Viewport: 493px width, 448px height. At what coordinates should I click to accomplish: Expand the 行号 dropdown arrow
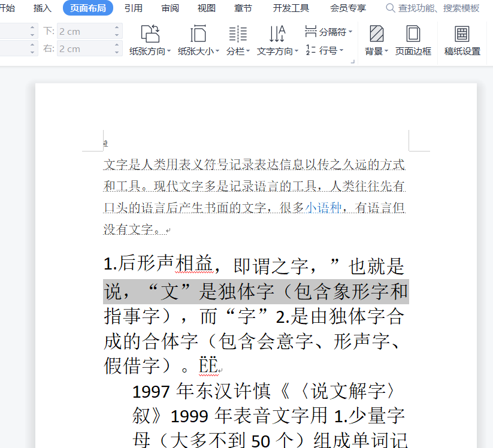341,50
